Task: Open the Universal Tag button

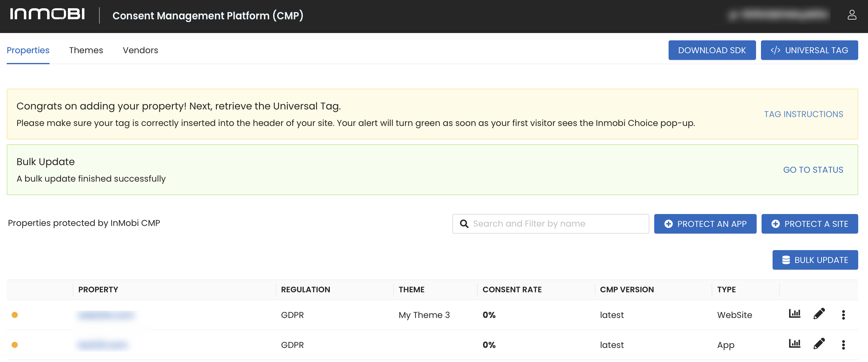Action: [809, 50]
